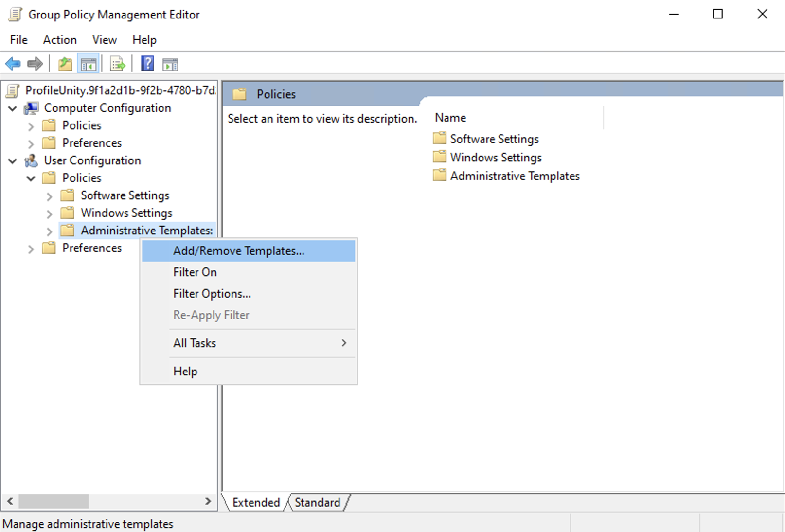This screenshot has width=785, height=532.
Task: Switch to the Standard tab
Action: click(317, 502)
